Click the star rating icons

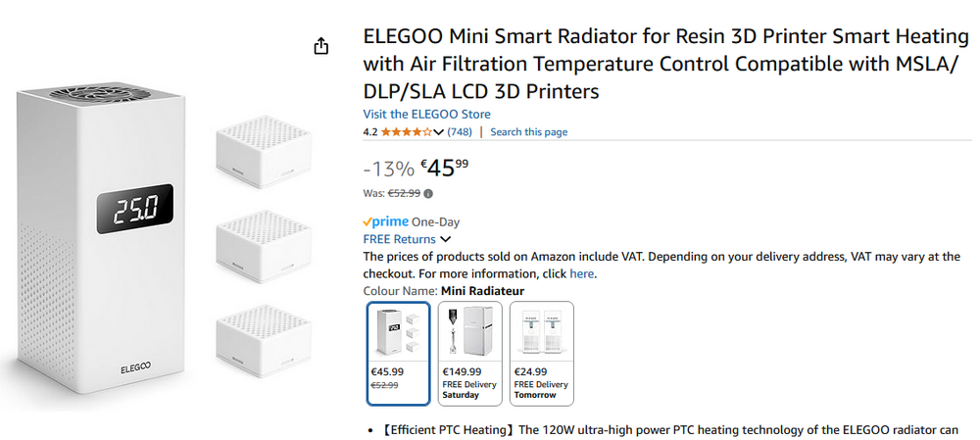click(407, 132)
